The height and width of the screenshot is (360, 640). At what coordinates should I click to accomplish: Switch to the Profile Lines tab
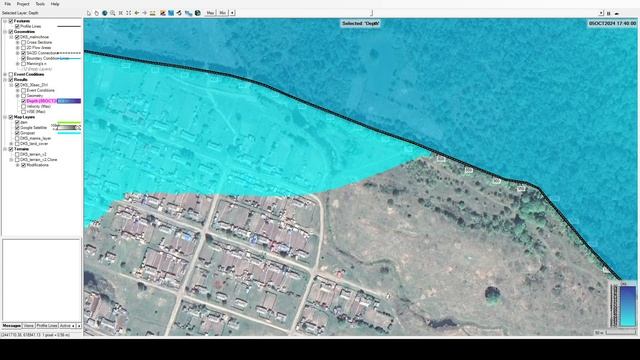pyautogui.click(x=47, y=326)
